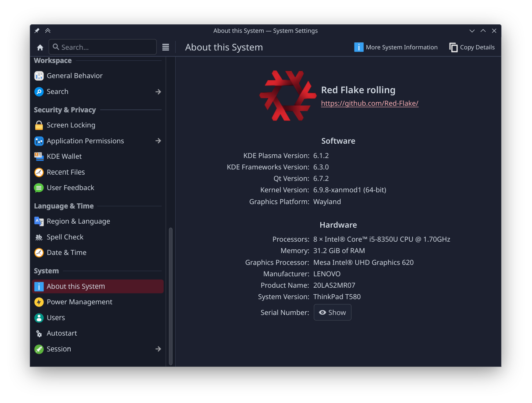The image size is (532, 403).
Task: Click the Application Permissions icon
Action: tap(39, 141)
